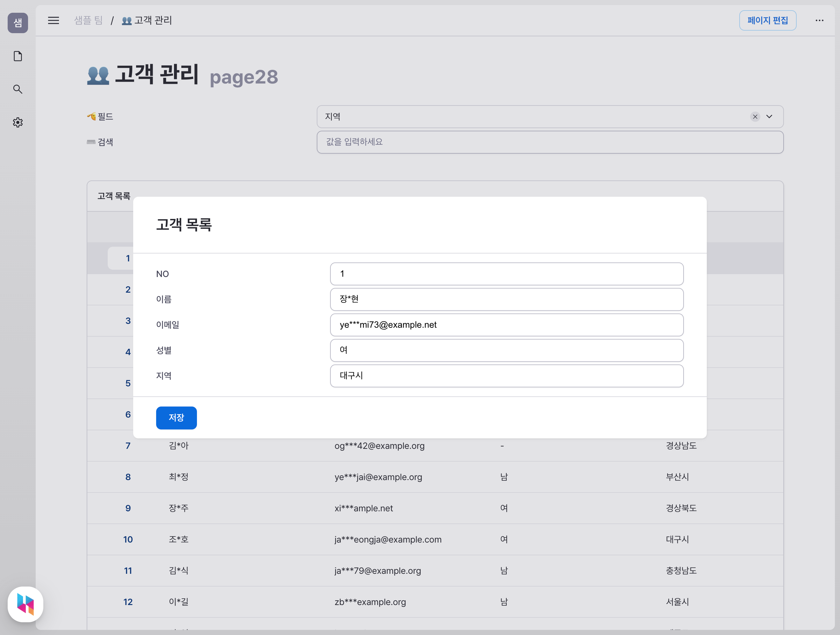
Task: Select row number 12 in table
Action: click(x=128, y=602)
